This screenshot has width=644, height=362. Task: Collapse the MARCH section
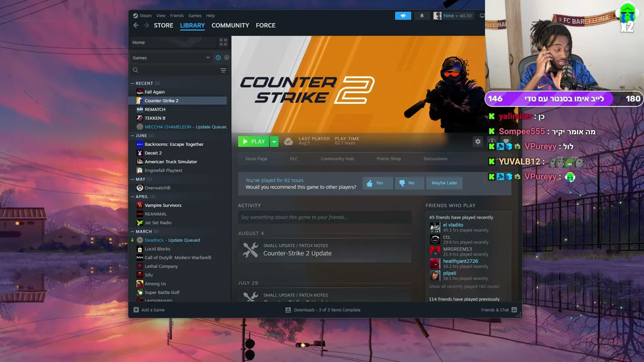(132, 231)
